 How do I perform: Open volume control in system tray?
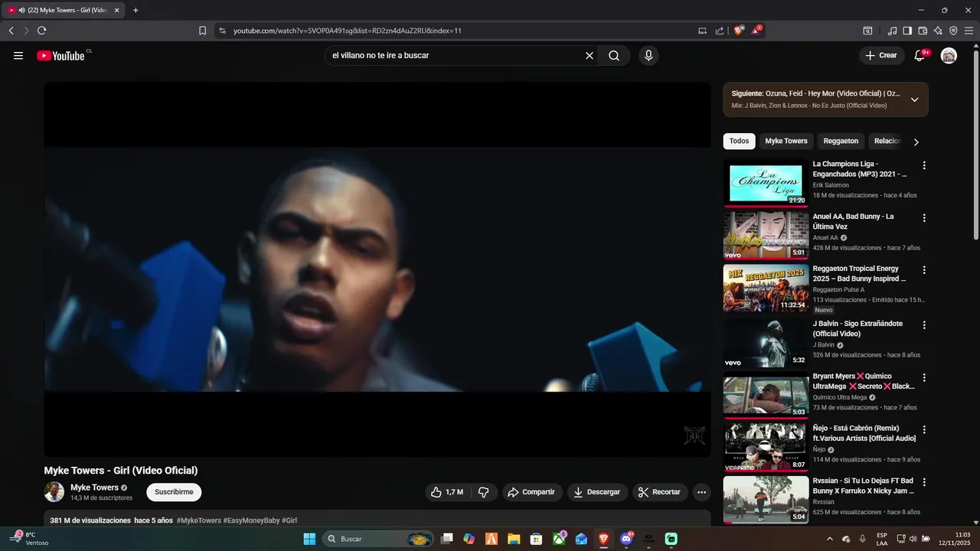point(913,539)
